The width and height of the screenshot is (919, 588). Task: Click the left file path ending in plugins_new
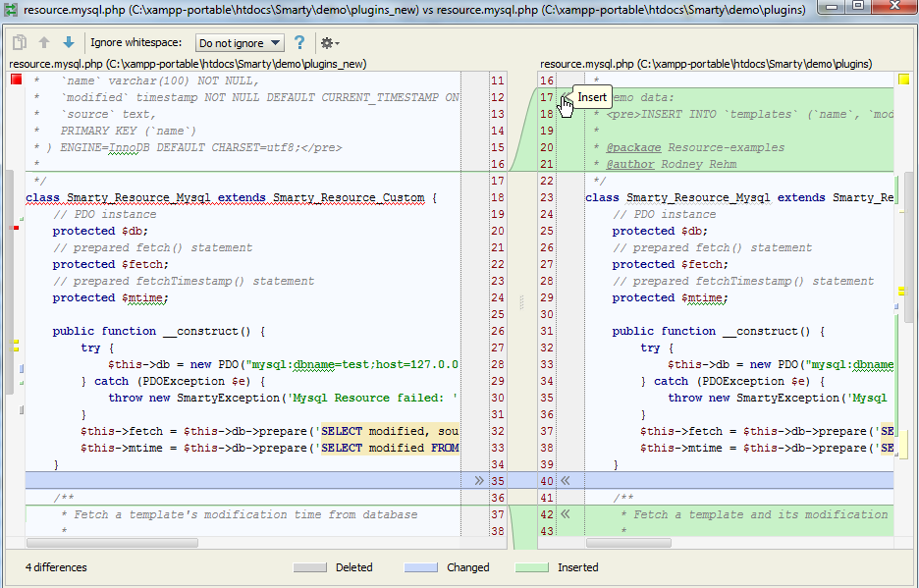click(x=188, y=63)
